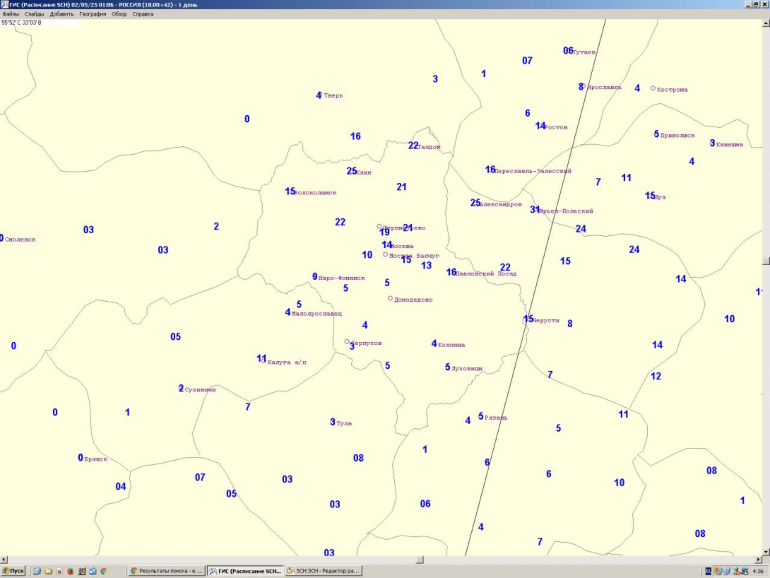This screenshot has height=578, width=770.
Task: Open the Слайды menu
Action: (x=34, y=14)
